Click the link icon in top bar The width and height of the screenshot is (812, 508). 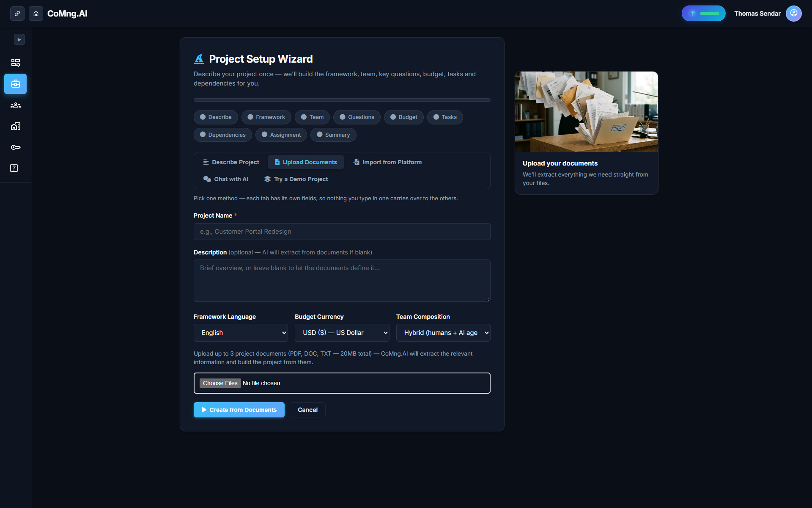pyautogui.click(x=17, y=14)
